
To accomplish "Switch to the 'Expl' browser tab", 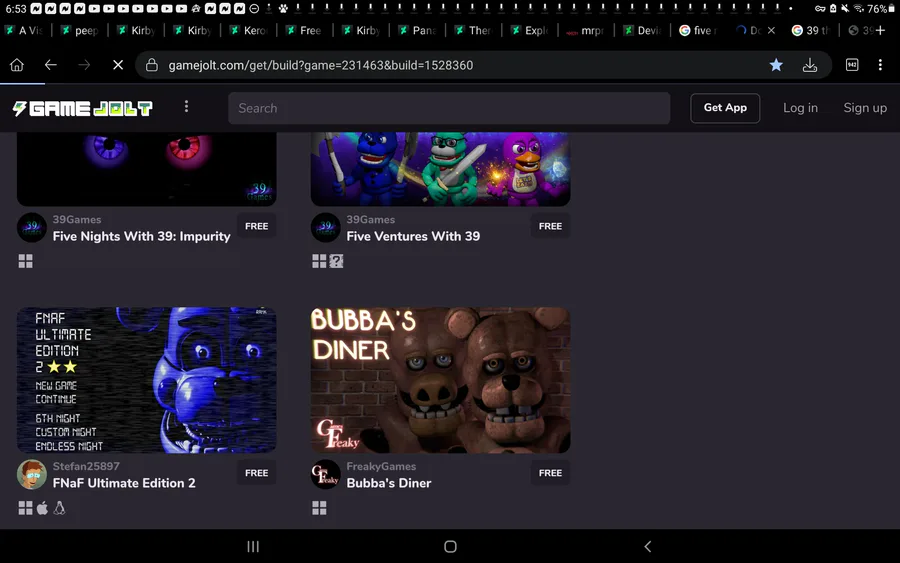I will (530, 30).
